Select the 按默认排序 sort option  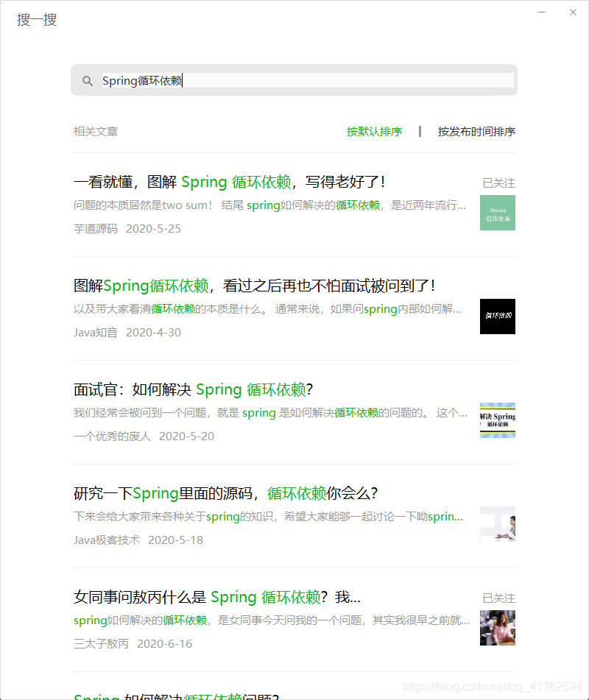pyautogui.click(x=374, y=131)
